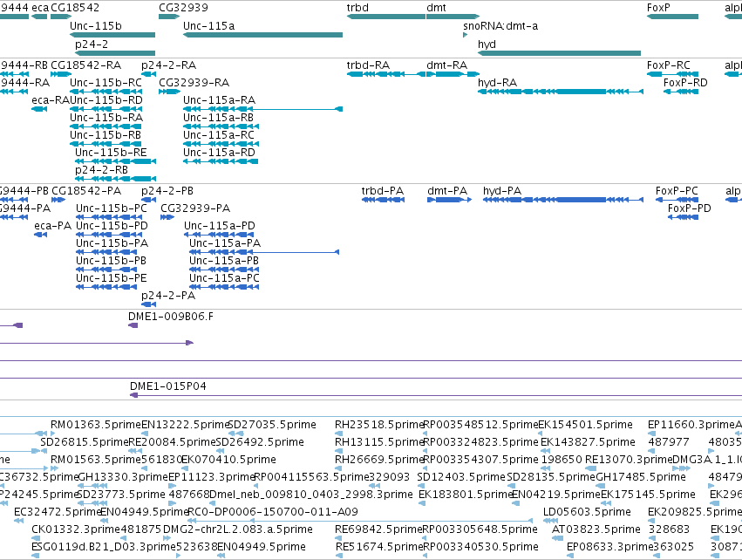Select the RC0-DP0006-150700-011-A09 EST label
Screen dimensions: 742x560
click(273, 513)
